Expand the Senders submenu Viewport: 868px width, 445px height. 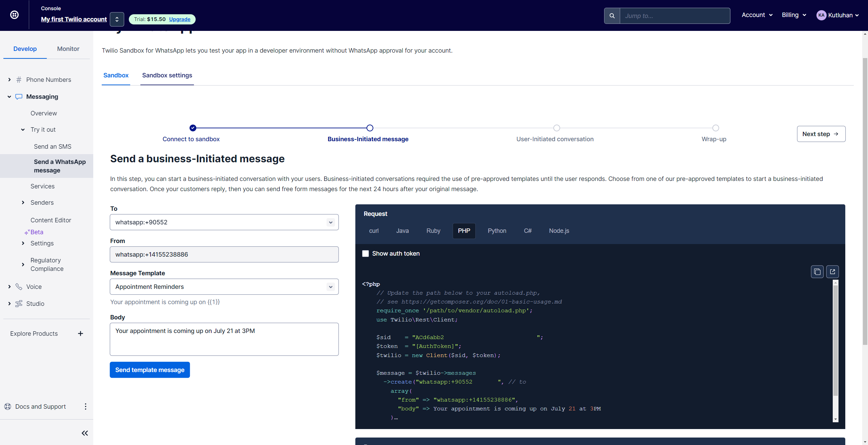tap(23, 203)
